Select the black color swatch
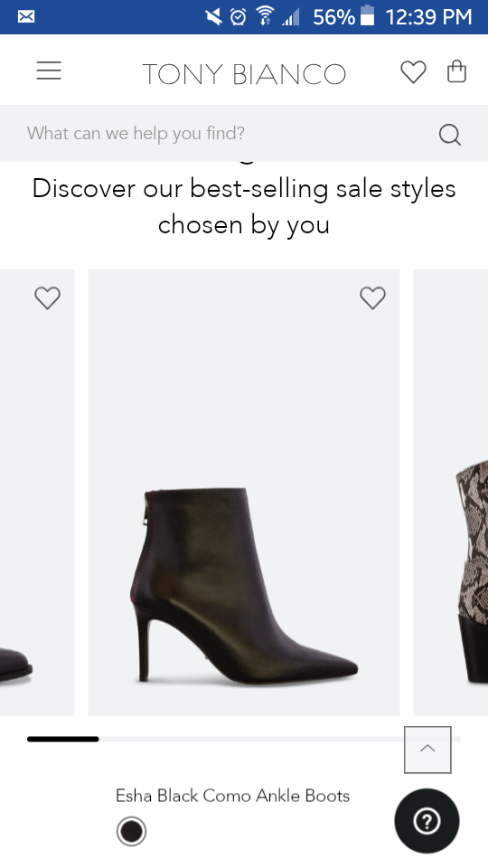Image resolution: width=488 pixels, height=868 pixels. [x=132, y=832]
